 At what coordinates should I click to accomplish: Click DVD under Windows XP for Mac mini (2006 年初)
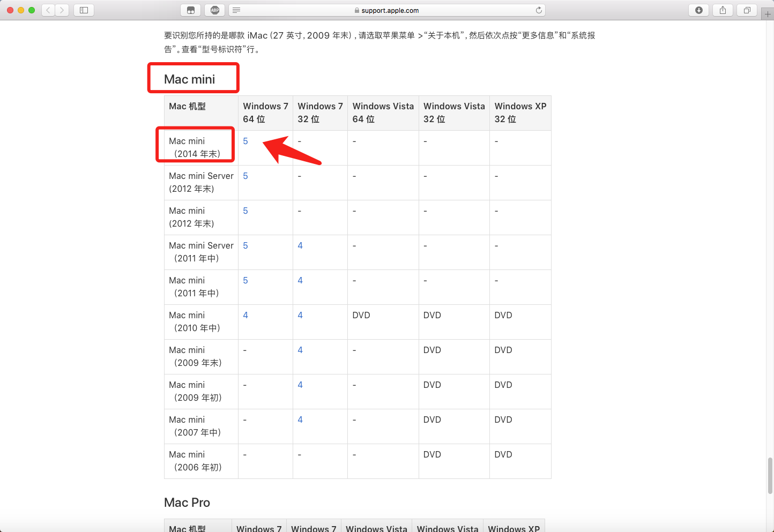(503, 454)
